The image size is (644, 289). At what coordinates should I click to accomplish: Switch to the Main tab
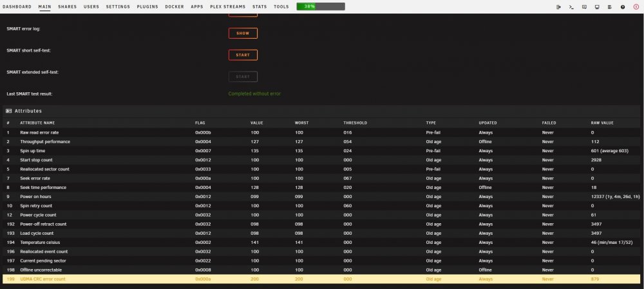pyautogui.click(x=45, y=7)
